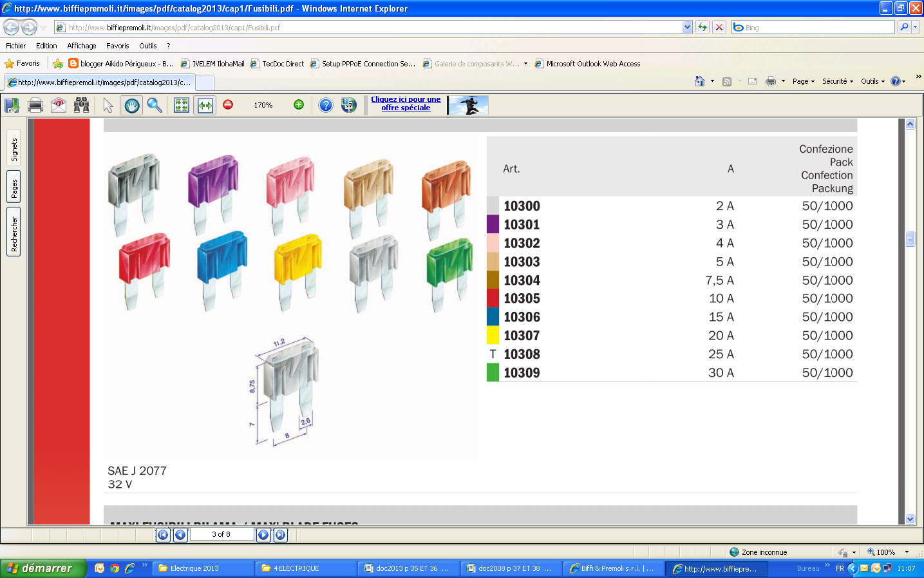The height and width of the screenshot is (578, 924).
Task: Click the Favoris star button
Action: click(x=23, y=63)
